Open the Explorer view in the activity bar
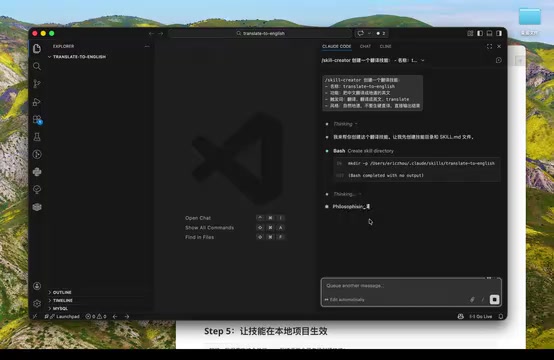The height and width of the screenshot is (360, 554). click(x=37, y=48)
